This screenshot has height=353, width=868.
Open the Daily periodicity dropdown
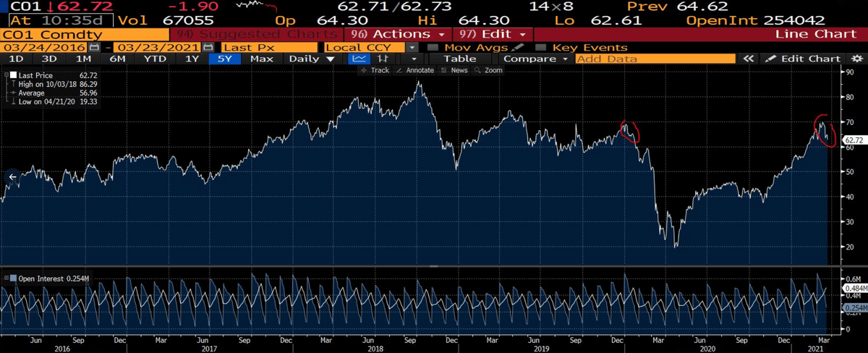tap(313, 59)
